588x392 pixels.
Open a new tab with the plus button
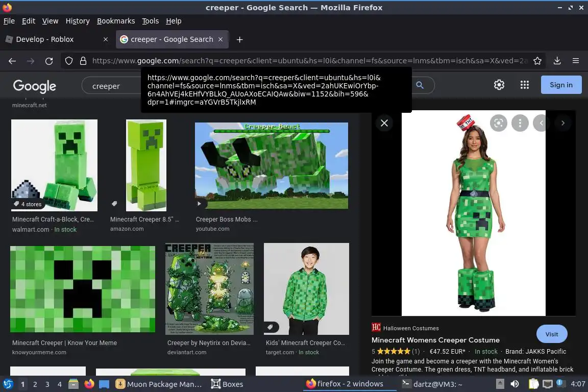click(x=239, y=39)
